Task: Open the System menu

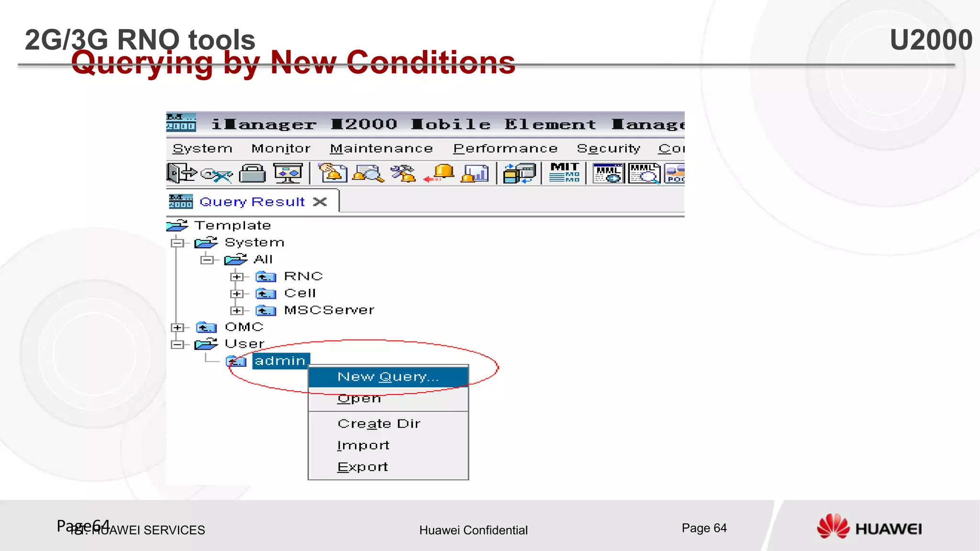Action: click(x=202, y=149)
